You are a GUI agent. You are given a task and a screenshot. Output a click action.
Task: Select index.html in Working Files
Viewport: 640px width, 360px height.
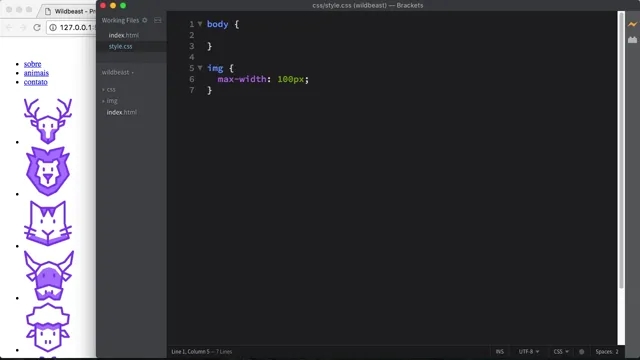tap(124, 35)
